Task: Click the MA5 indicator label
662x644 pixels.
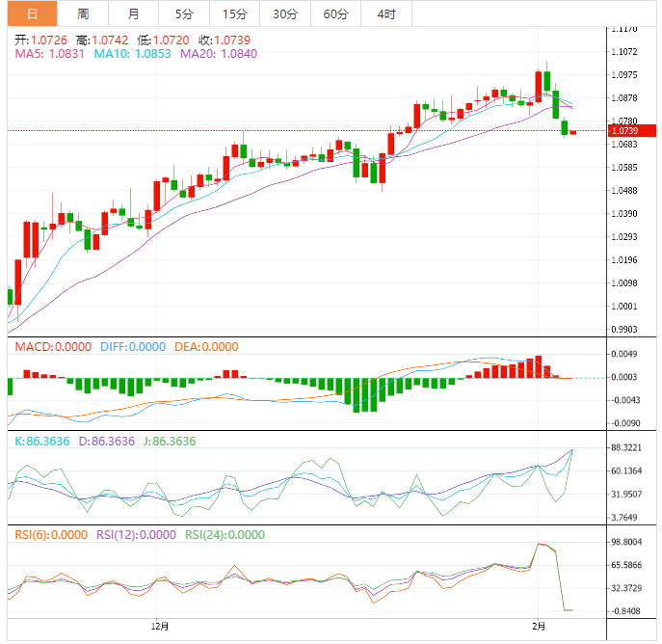Action: 49,54
